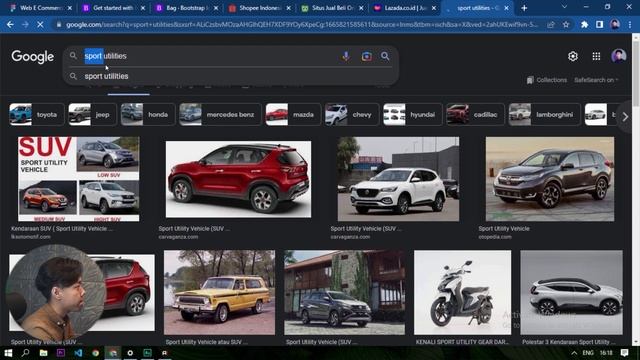Open the Windows notification center

coord(624,353)
